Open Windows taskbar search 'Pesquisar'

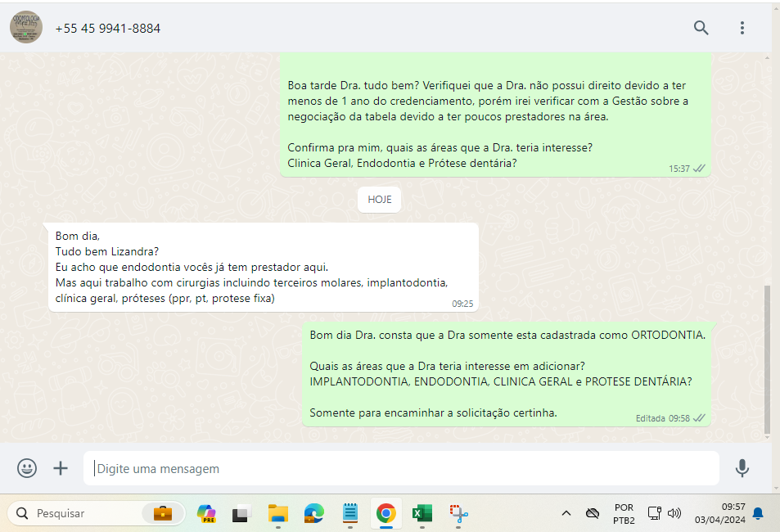[x=96, y=513]
